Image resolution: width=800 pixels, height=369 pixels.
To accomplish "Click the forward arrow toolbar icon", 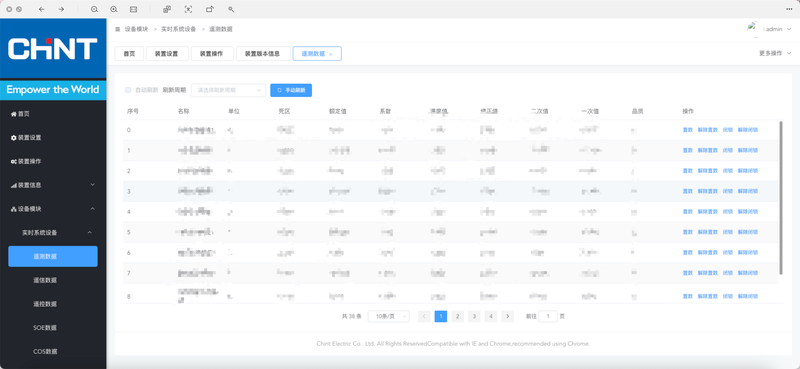I will 61,9.
